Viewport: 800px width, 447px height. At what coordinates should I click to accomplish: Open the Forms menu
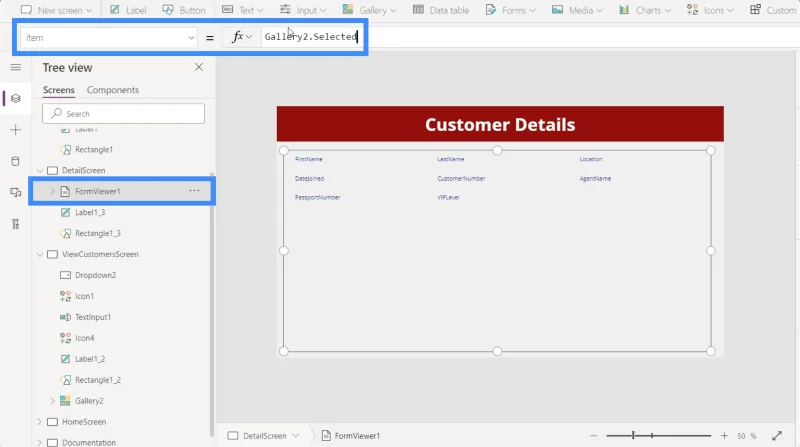510,10
